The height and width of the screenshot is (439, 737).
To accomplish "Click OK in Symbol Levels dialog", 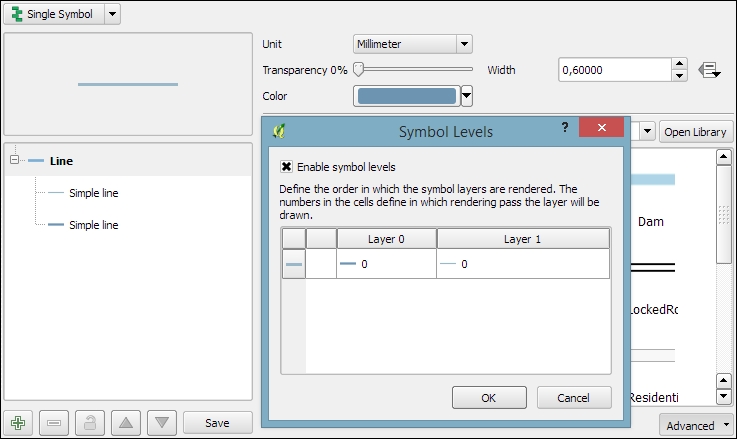I will 489,398.
